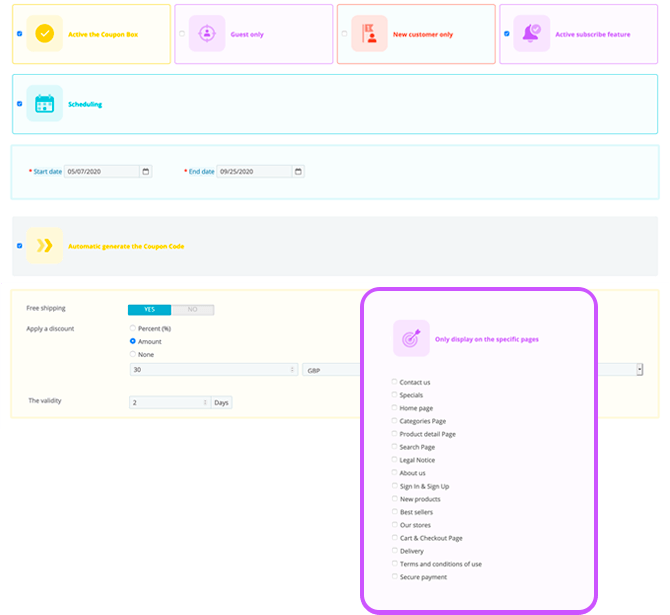Toggle the Active the Coupon Box checkbox
This screenshot has height=615, width=670.
click(20, 33)
